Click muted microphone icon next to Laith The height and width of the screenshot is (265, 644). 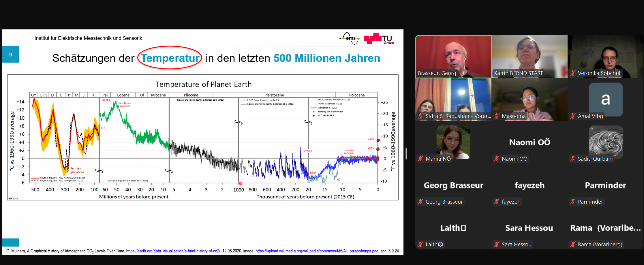point(420,244)
